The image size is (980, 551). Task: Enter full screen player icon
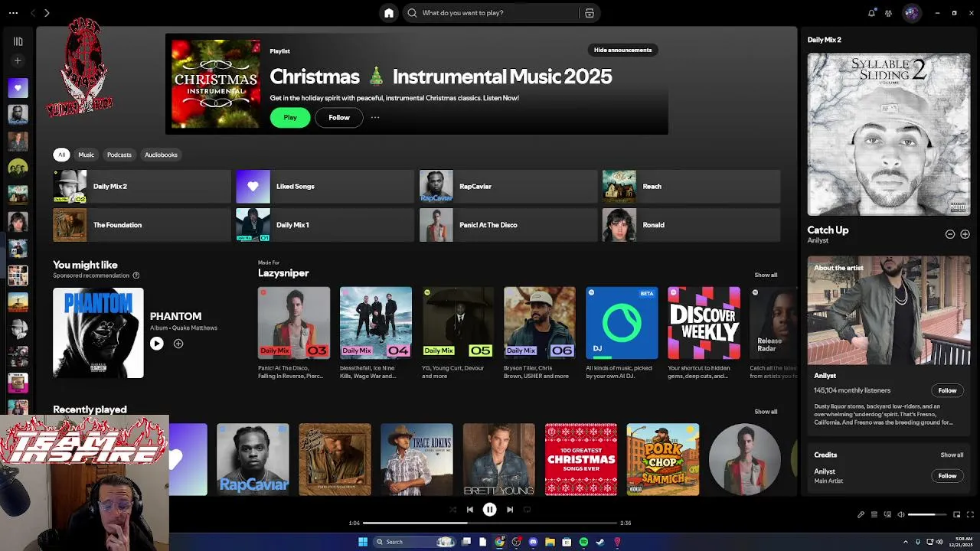click(970, 515)
